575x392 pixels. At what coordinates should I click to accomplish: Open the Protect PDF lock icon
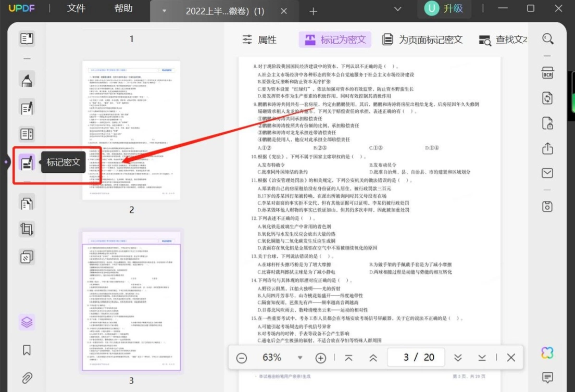point(547,123)
